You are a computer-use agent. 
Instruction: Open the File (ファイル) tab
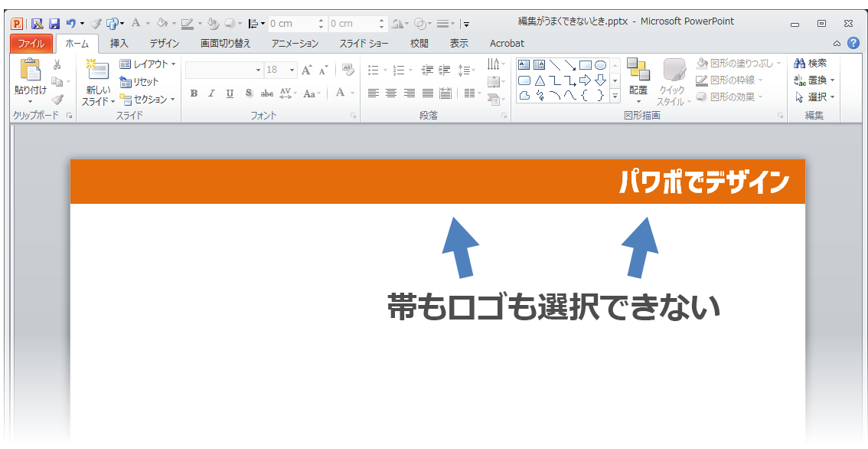(x=31, y=43)
